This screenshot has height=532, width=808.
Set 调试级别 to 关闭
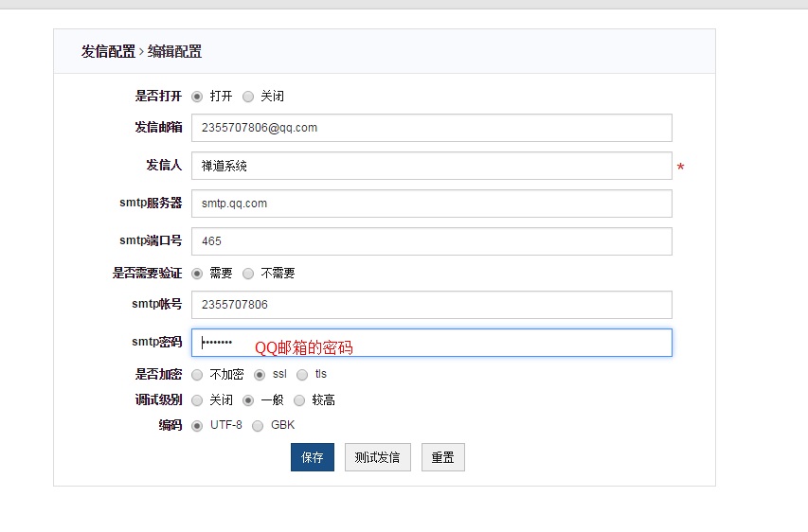click(197, 400)
